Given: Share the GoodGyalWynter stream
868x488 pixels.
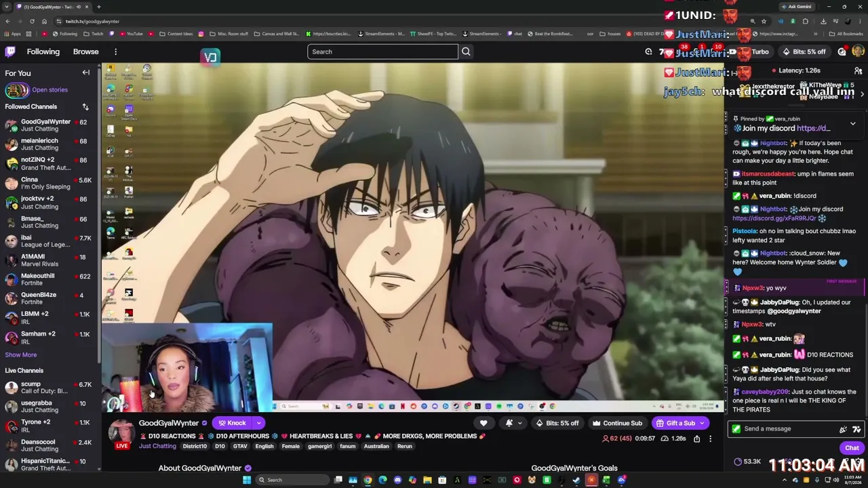Looking at the screenshot, I should click(x=696, y=439).
